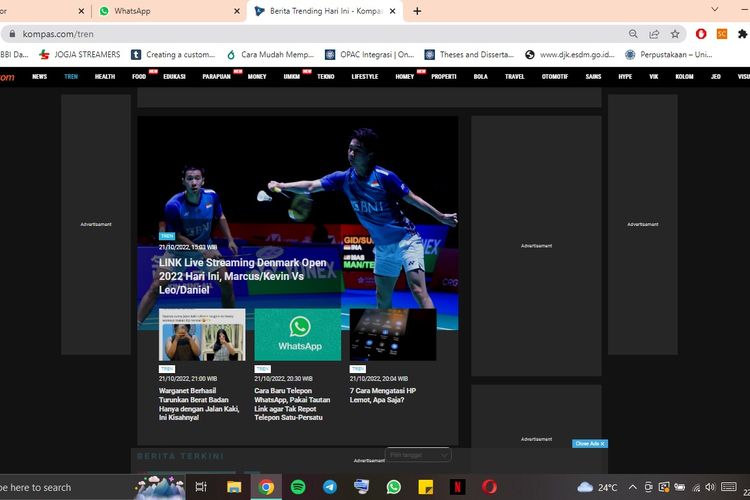
Task: Select BOLA in the Kompas navigation bar
Action: (481, 76)
